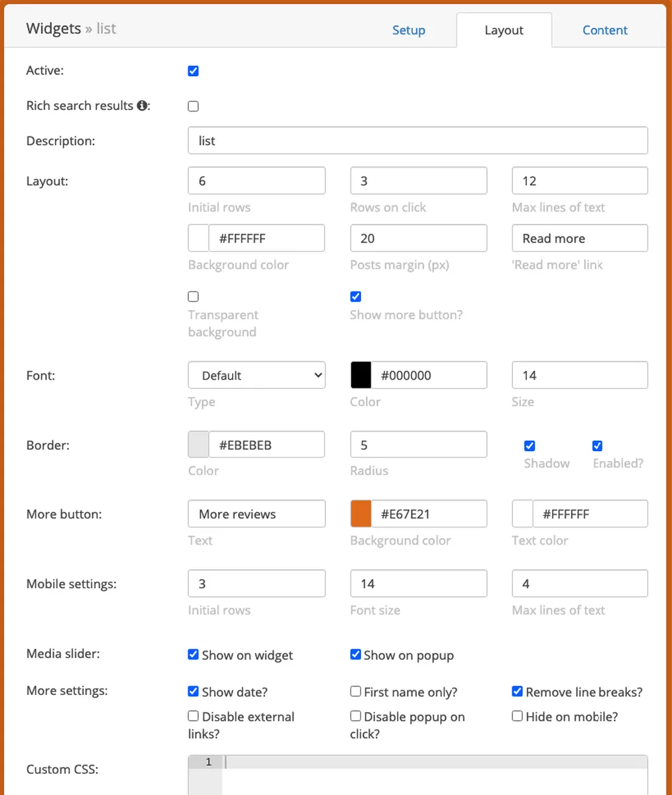Click the More button Text field

click(x=256, y=514)
